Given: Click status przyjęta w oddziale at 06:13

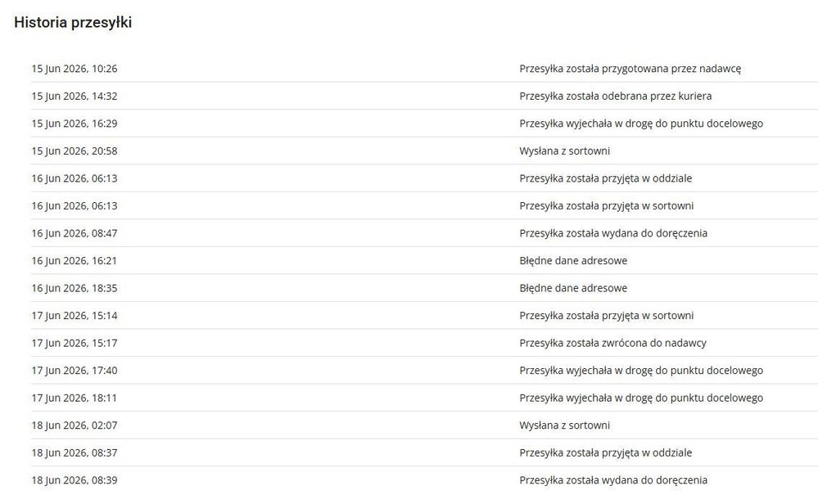Looking at the screenshot, I should coord(605,178).
